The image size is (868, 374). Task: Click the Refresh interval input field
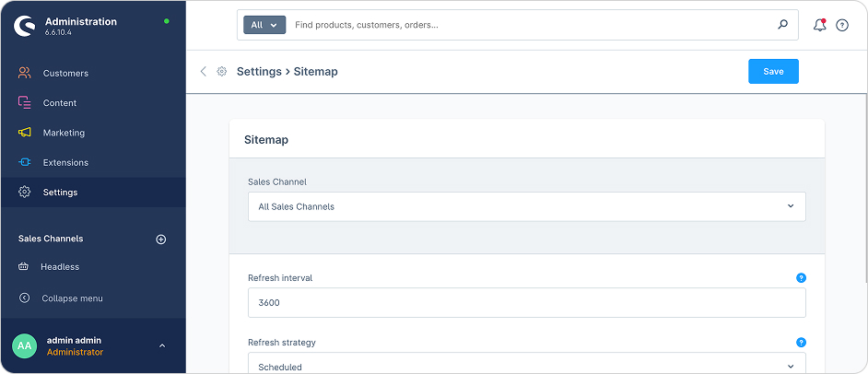pyautogui.click(x=526, y=302)
